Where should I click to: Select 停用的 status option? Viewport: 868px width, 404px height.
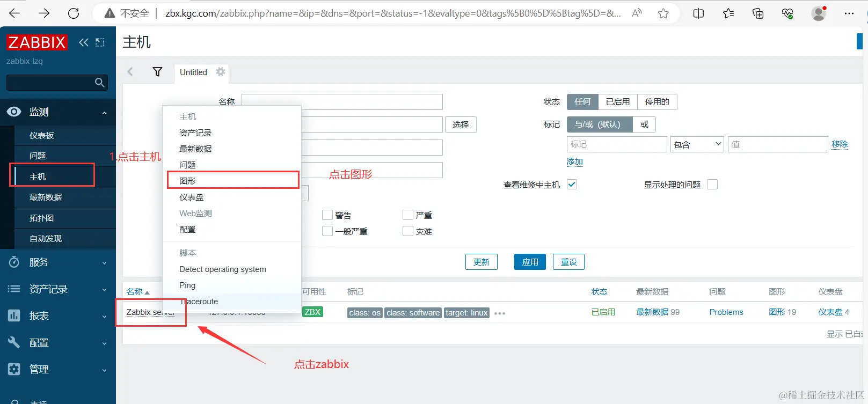coord(657,102)
